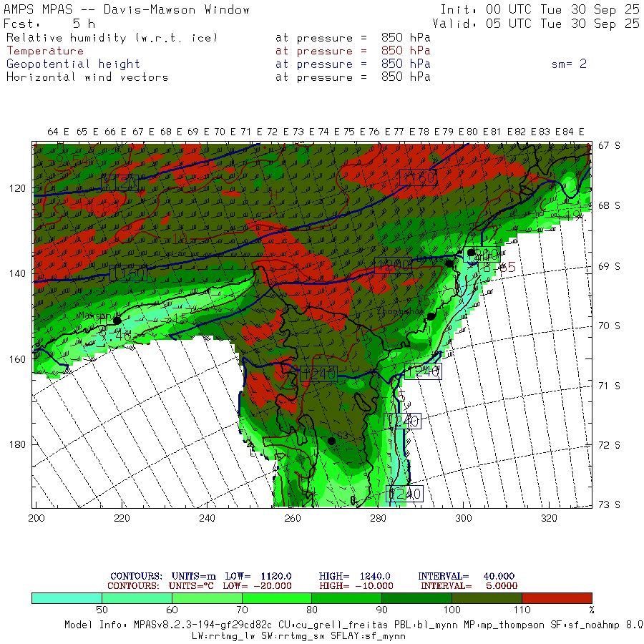This screenshot has height=644, width=644.
Task: Click the blue 'CONTOURS: UNITS=m' legend text
Action: click(x=163, y=576)
